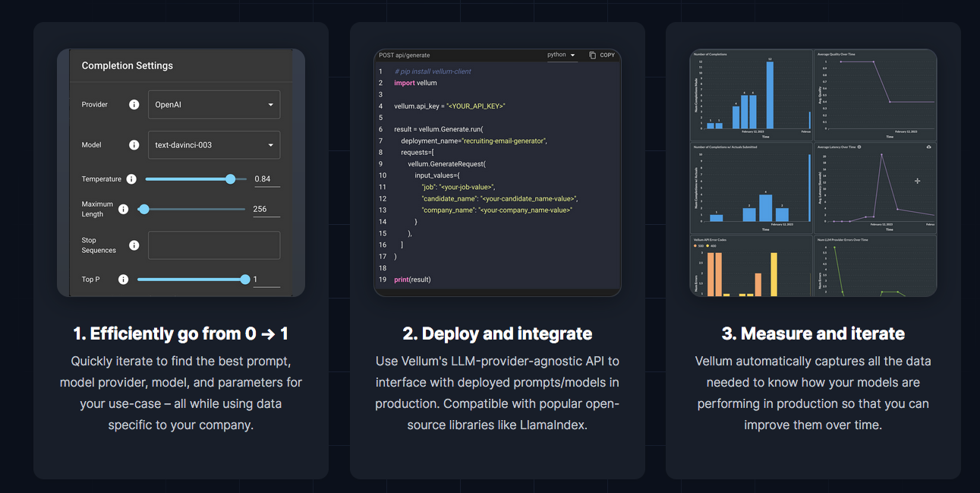Click the cloud download icon on latency chart
The width and height of the screenshot is (980, 493).
(x=929, y=147)
